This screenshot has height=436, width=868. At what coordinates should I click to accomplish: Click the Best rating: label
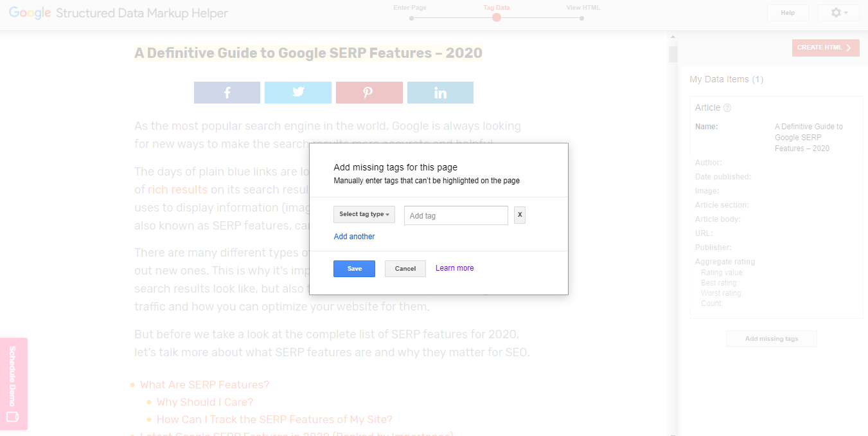pyautogui.click(x=720, y=283)
